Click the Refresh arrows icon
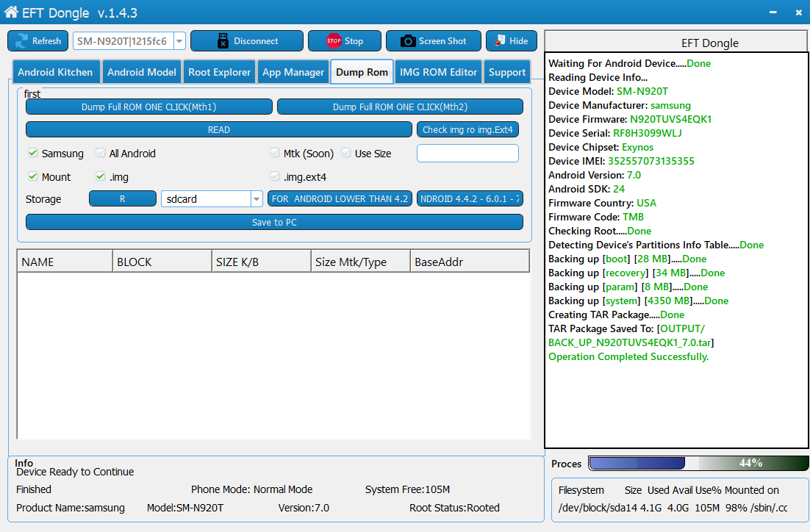This screenshot has height=532, width=810. [22, 41]
